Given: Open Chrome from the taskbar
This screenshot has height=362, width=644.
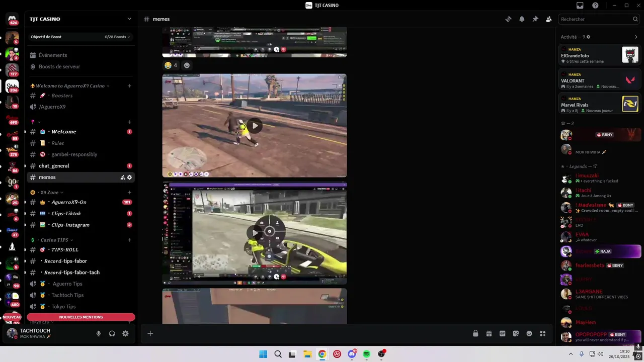Looking at the screenshot, I should point(322,354).
